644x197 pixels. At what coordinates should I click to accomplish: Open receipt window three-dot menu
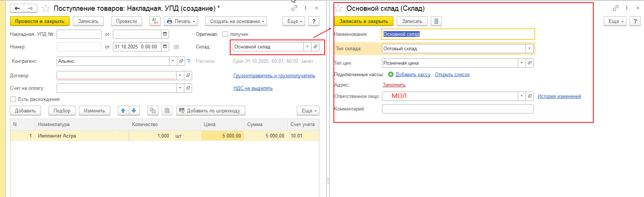tap(305, 8)
